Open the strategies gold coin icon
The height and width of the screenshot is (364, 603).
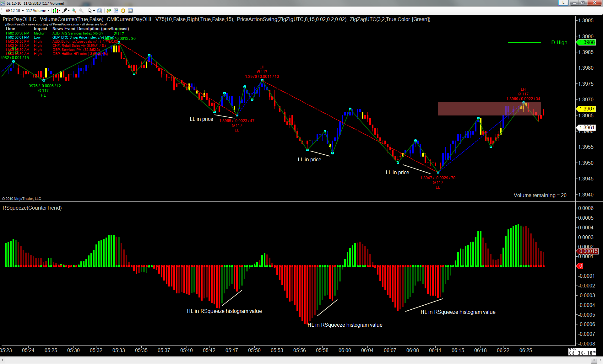(123, 11)
